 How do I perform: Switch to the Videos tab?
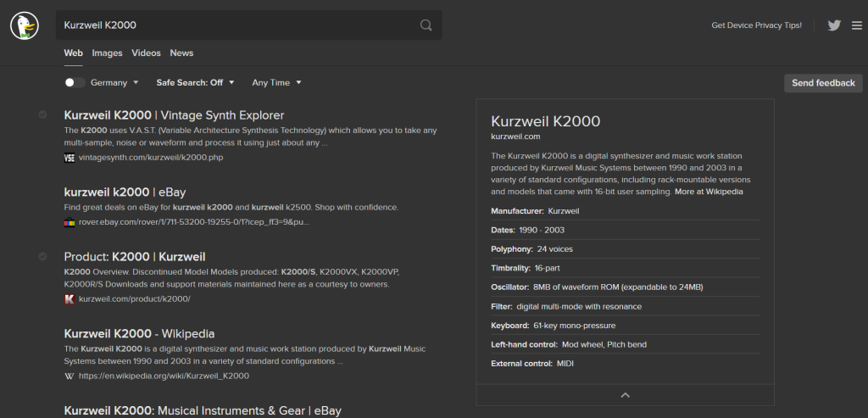pos(146,53)
